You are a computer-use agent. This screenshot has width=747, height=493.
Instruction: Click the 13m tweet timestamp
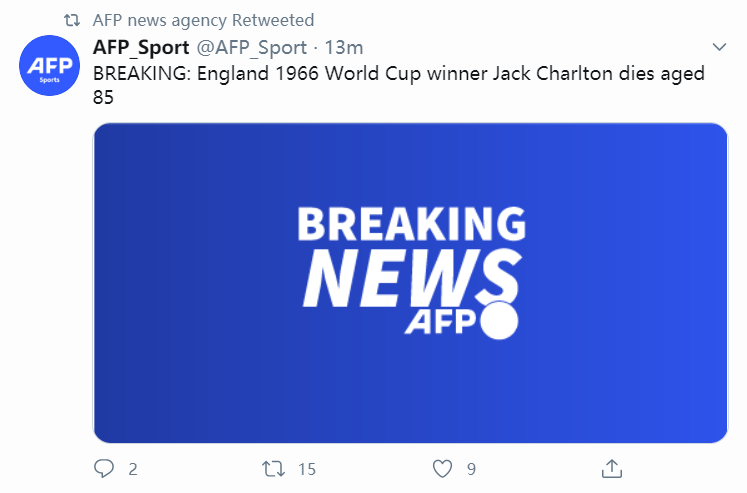click(344, 48)
